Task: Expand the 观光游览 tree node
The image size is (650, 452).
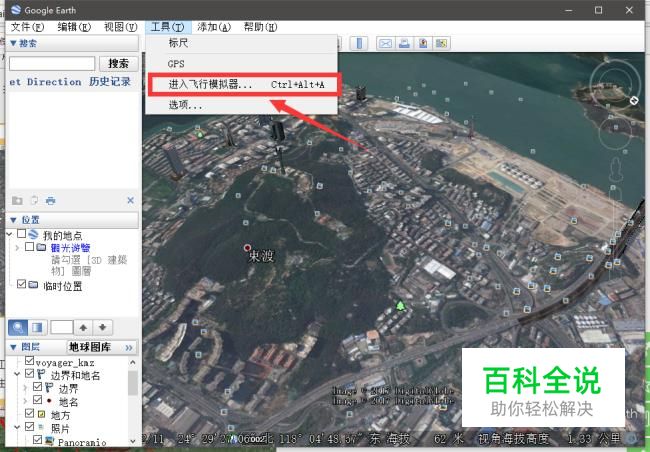Action: [17, 248]
